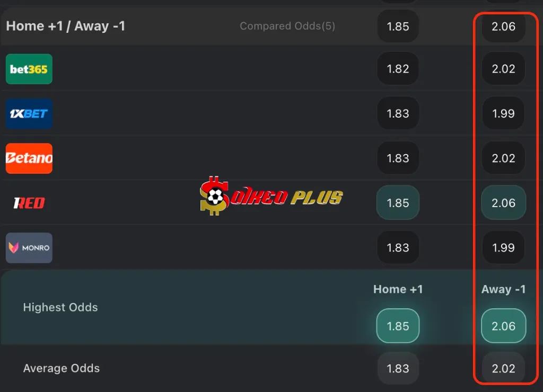Open the bet365 bookmaker logo
Screen dimensions: 543x392
tap(29, 69)
